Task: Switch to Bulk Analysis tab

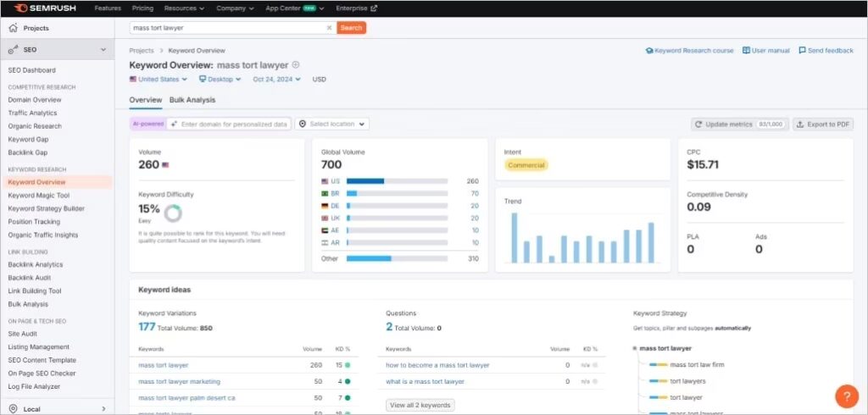Action: (192, 100)
